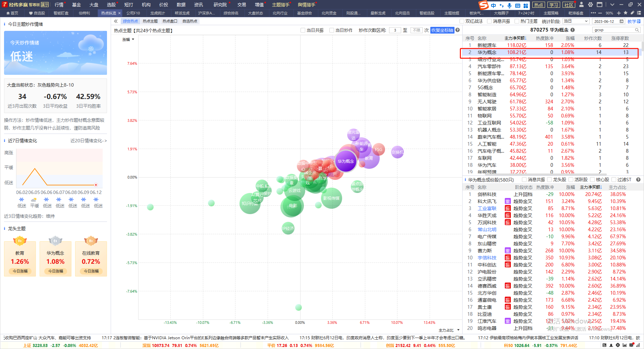Screen dimensions: 644x349
Task: Click the favorite star icon in tab bar
Action: tap(626, 13)
